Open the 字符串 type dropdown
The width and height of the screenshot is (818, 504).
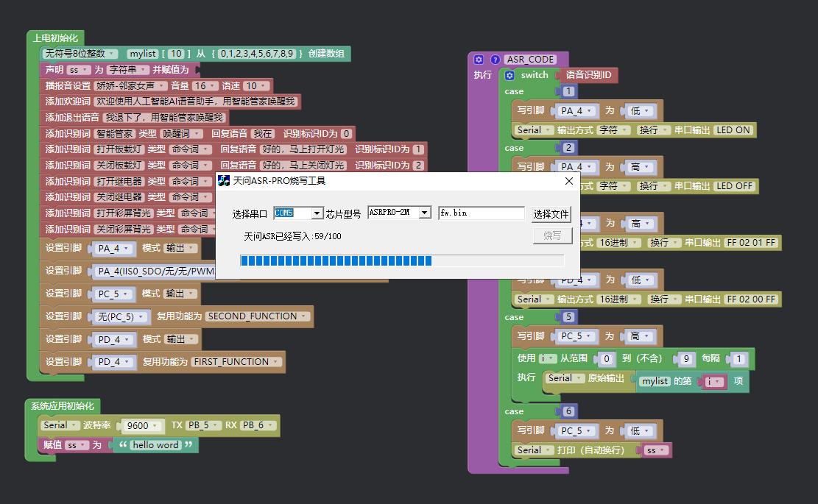(x=128, y=70)
